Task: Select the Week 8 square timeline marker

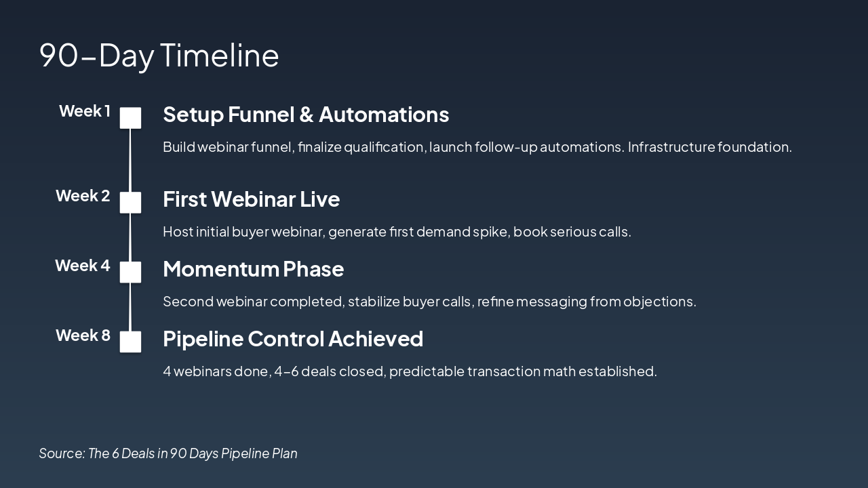Action: [130, 342]
